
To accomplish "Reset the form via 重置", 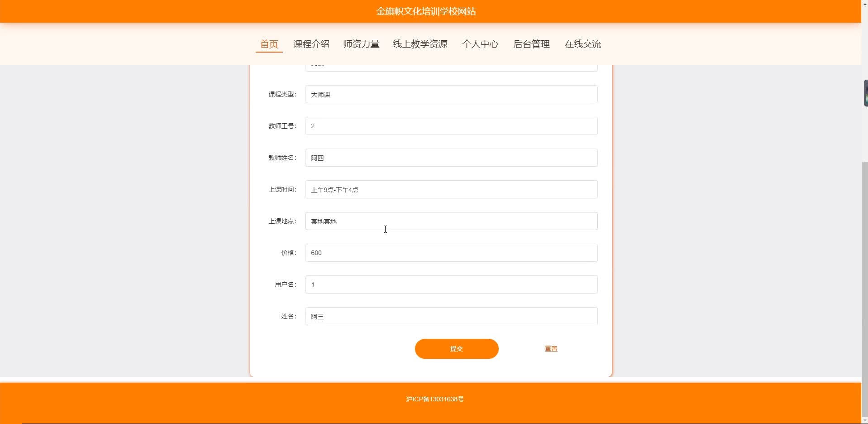I will click(551, 349).
